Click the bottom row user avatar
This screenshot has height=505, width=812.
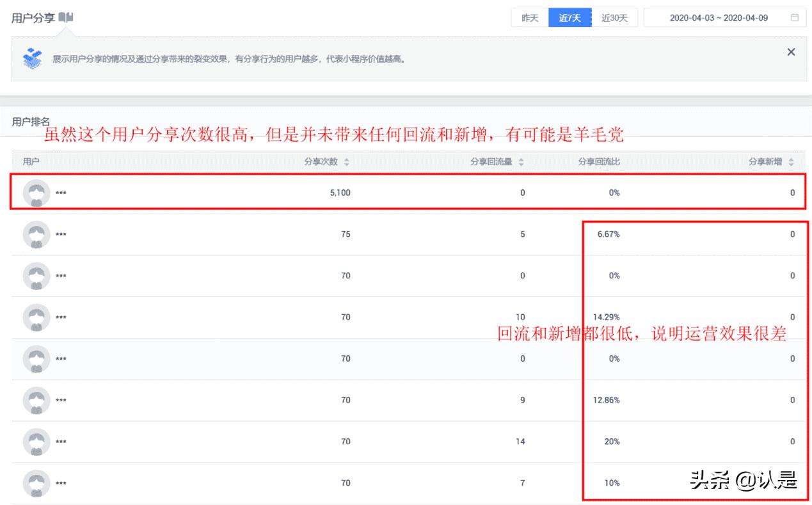point(36,483)
